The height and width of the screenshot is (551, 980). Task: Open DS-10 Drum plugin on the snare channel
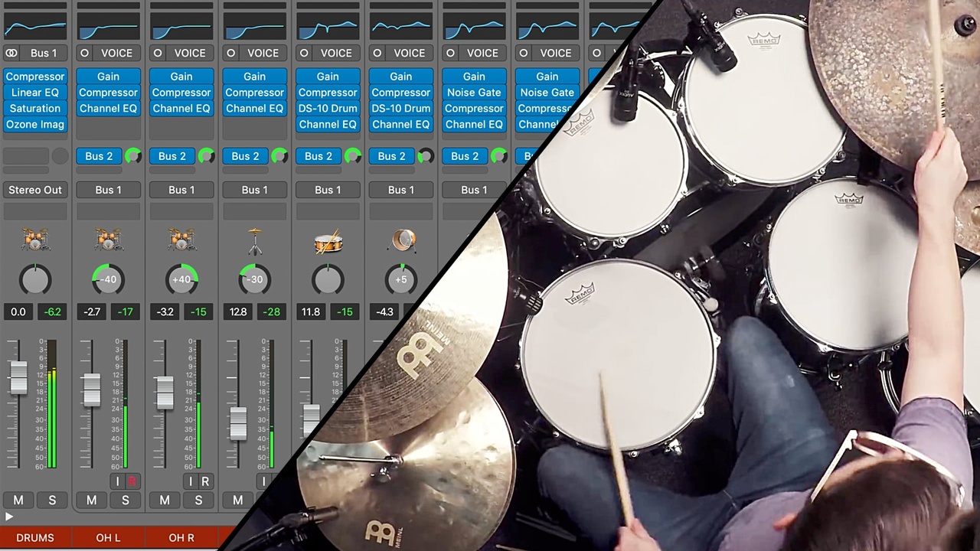[328, 109]
